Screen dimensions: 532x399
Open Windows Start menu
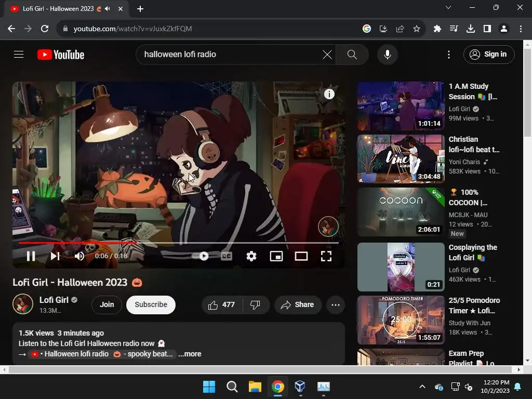point(209,387)
